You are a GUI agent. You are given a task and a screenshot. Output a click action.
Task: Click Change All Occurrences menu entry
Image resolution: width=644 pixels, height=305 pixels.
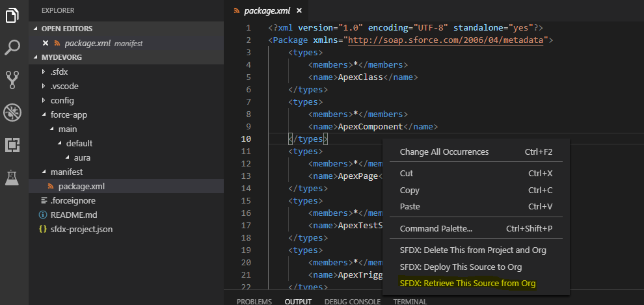click(444, 152)
